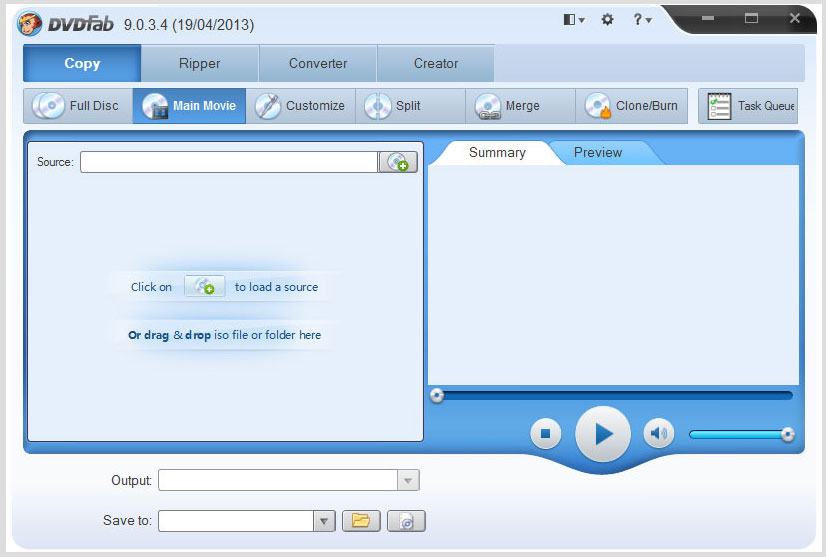The height and width of the screenshot is (557, 826).
Task: Open the Task Queue
Action: (x=748, y=106)
